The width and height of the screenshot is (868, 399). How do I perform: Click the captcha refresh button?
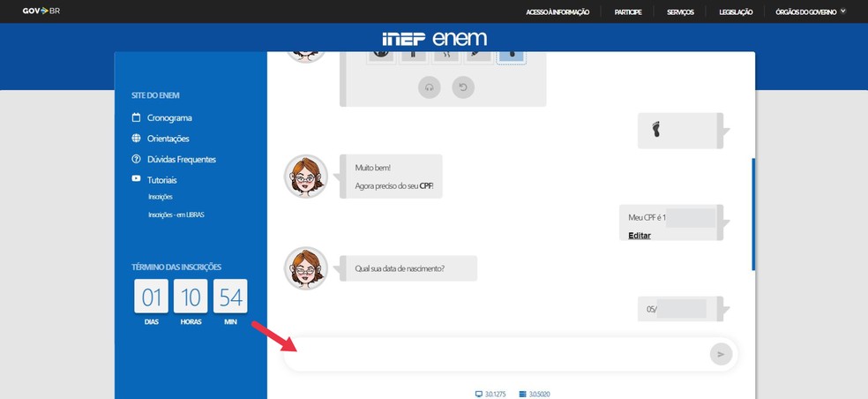[463, 87]
